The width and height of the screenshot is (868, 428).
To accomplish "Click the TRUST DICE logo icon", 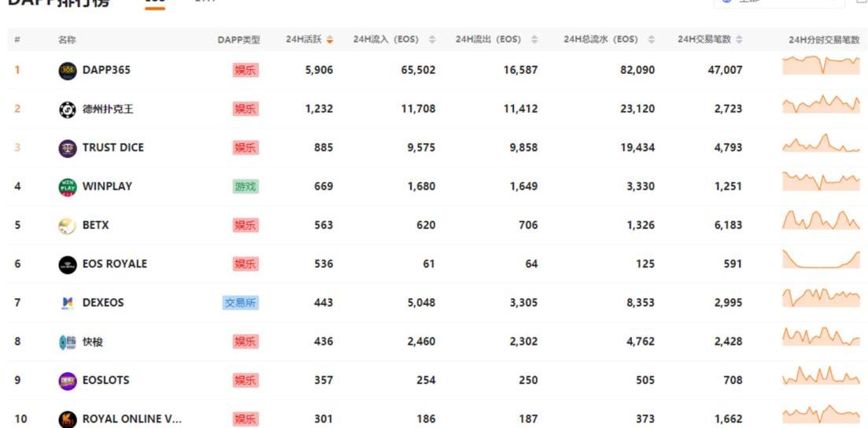I will [x=68, y=148].
